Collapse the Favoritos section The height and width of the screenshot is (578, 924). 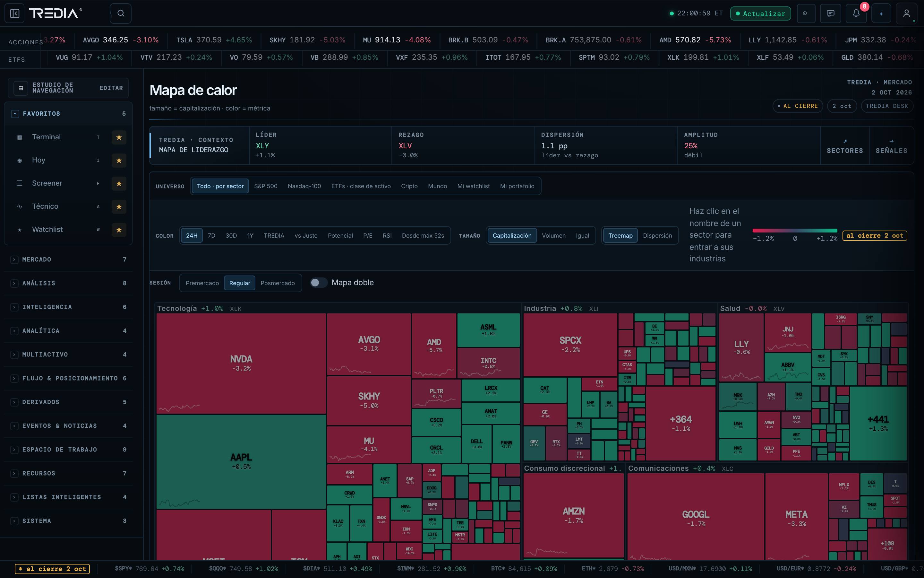[x=15, y=114]
